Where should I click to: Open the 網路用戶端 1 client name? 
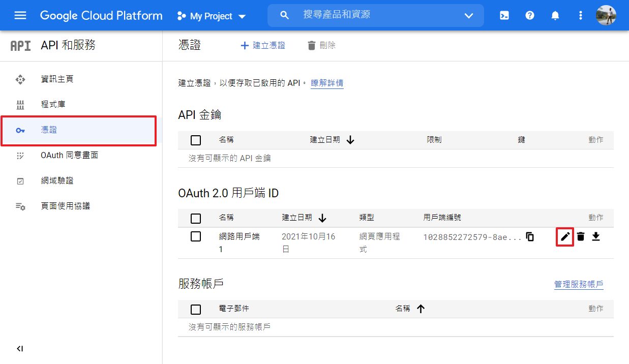(x=239, y=243)
